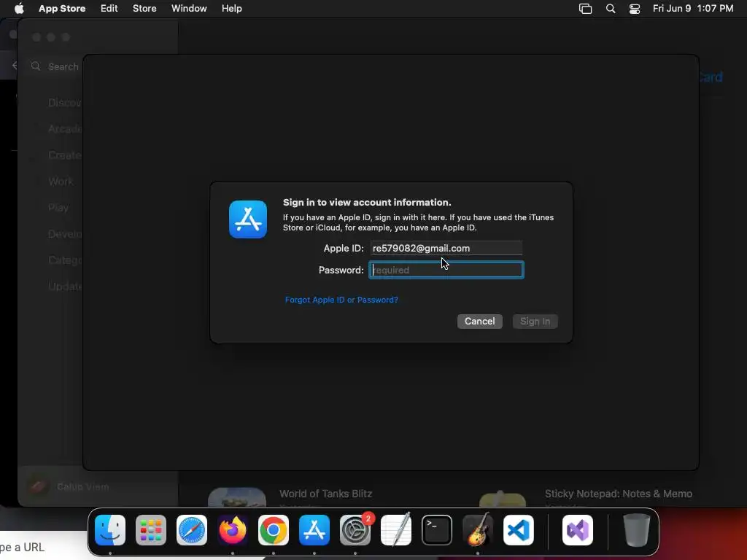Click the App Store Dock icon
This screenshot has width=747, height=560.
click(314, 530)
